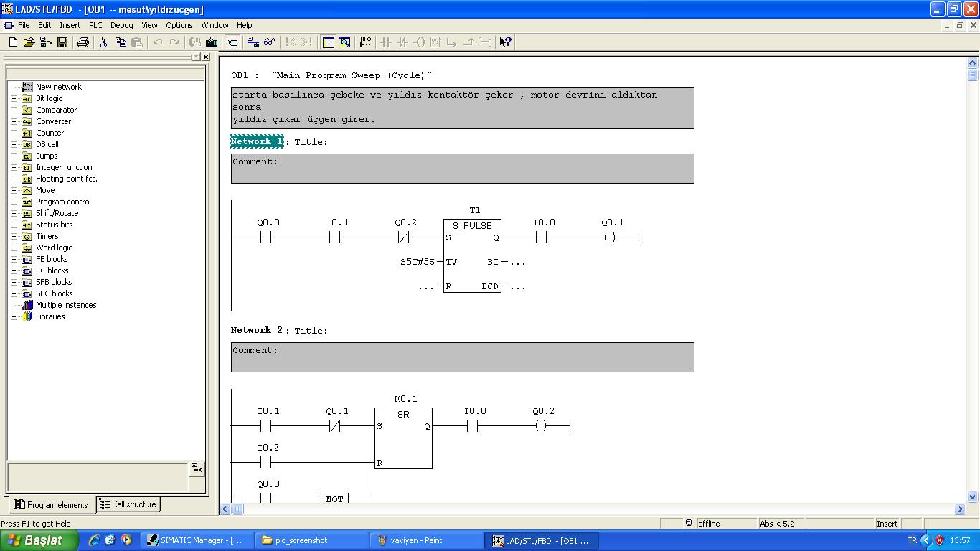Screen dimensions: 980x551
Task: Click the context Help arrow icon
Action: tap(505, 42)
